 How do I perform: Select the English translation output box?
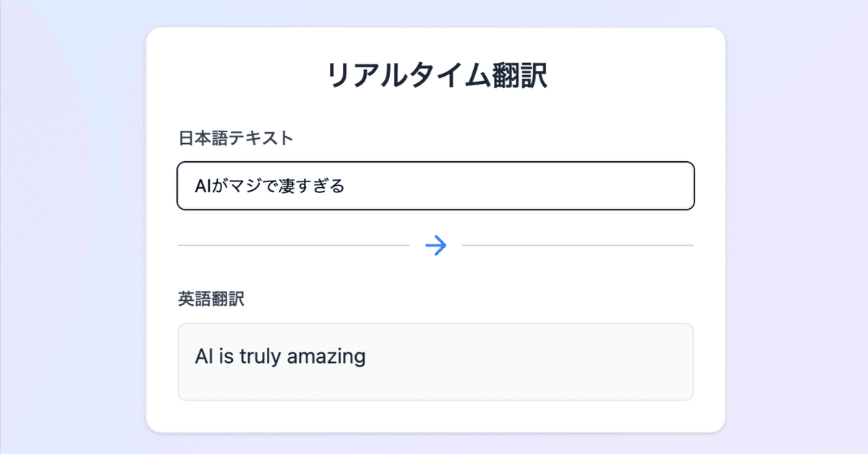(435, 361)
